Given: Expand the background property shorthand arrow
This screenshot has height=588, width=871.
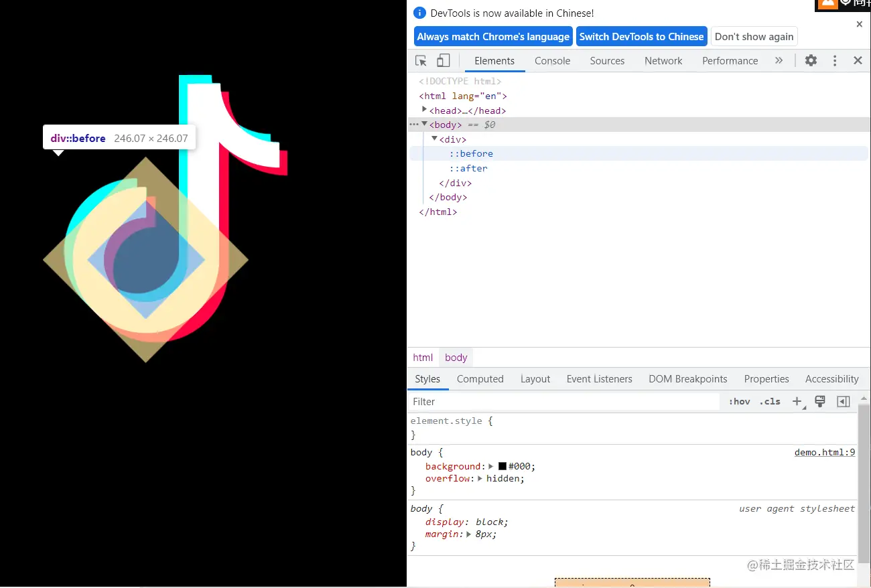Looking at the screenshot, I should tap(490, 466).
